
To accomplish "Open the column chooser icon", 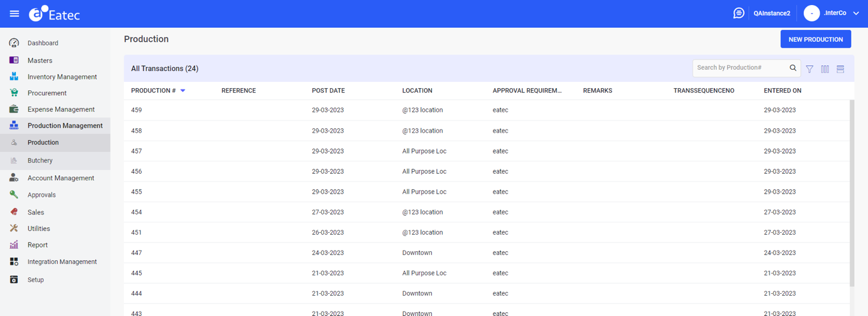I will [825, 69].
